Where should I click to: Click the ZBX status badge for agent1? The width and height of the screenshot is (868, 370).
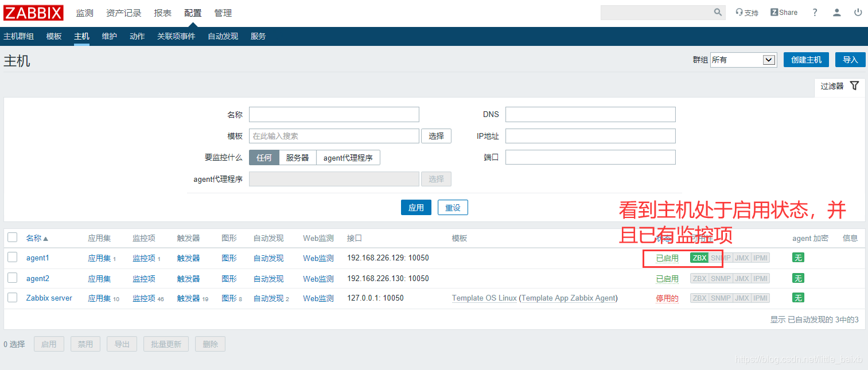699,258
